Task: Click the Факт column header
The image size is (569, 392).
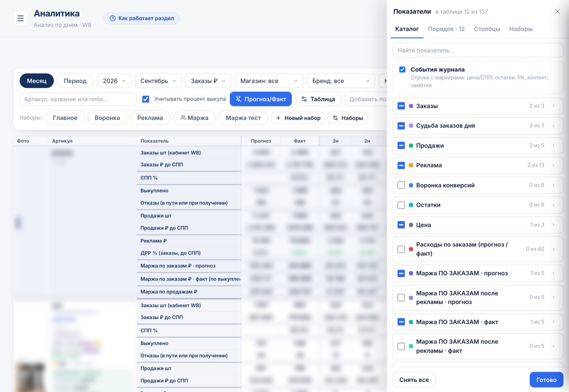Action: point(299,141)
